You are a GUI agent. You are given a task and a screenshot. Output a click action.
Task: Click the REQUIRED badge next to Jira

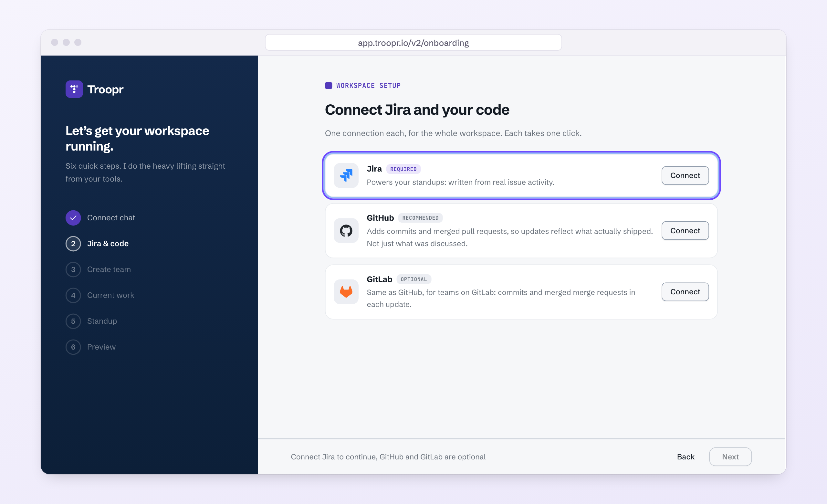(x=403, y=169)
